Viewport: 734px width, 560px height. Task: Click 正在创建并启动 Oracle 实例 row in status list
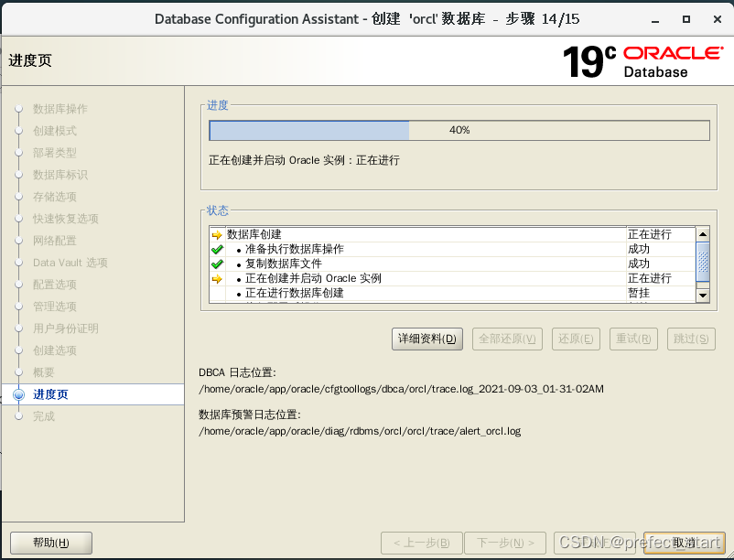coord(452,279)
